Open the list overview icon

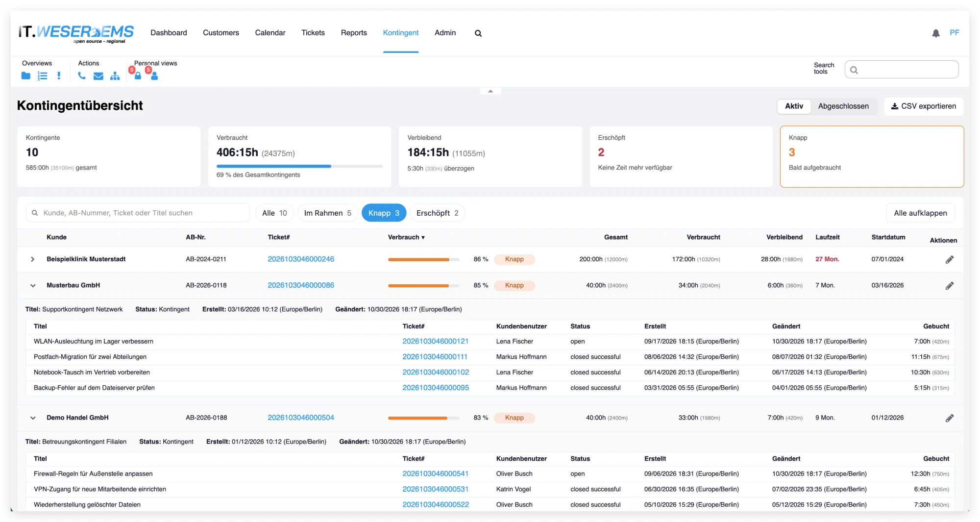(43, 76)
